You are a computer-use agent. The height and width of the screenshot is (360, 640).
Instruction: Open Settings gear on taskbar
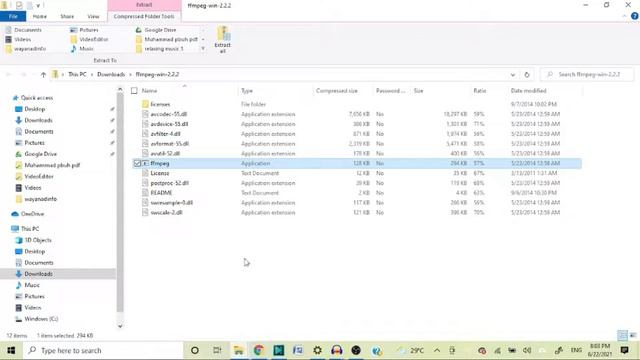pyautogui.click(x=317, y=350)
